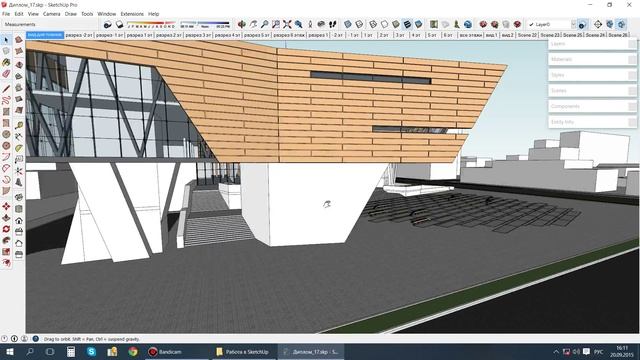The width and height of the screenshot is (640, 360).
Task: Pick the Polygon tool
Action: (6, 146)
